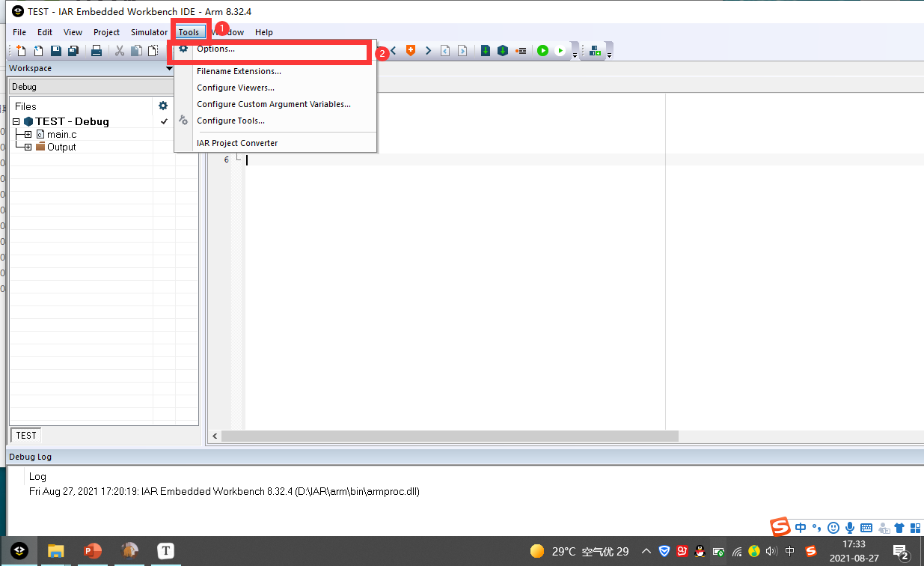924x566 pixels.
Task: Click the clock showing 17:33
Action: (x=854, y=544)
